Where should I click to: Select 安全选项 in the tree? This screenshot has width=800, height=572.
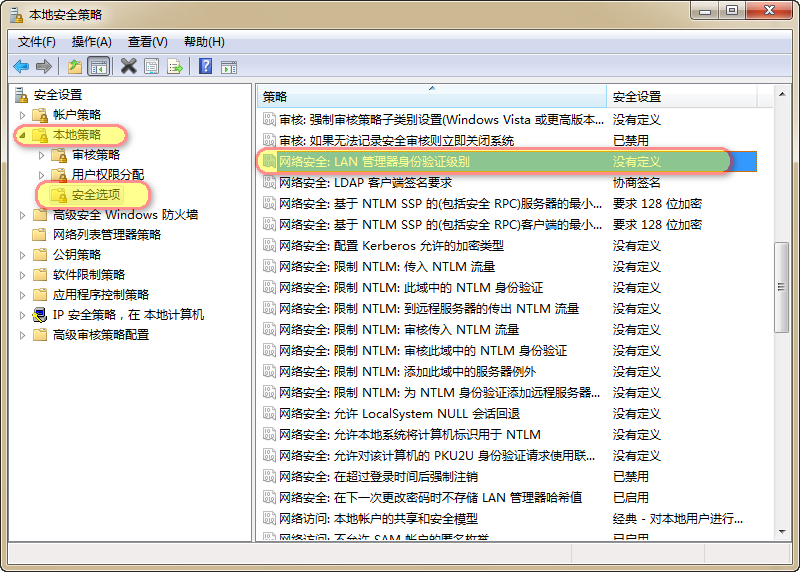[x=96, y=195]
